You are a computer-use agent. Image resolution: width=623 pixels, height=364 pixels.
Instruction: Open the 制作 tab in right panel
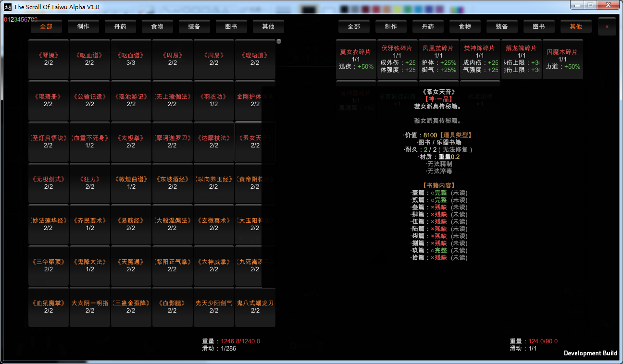pos(391,26)
